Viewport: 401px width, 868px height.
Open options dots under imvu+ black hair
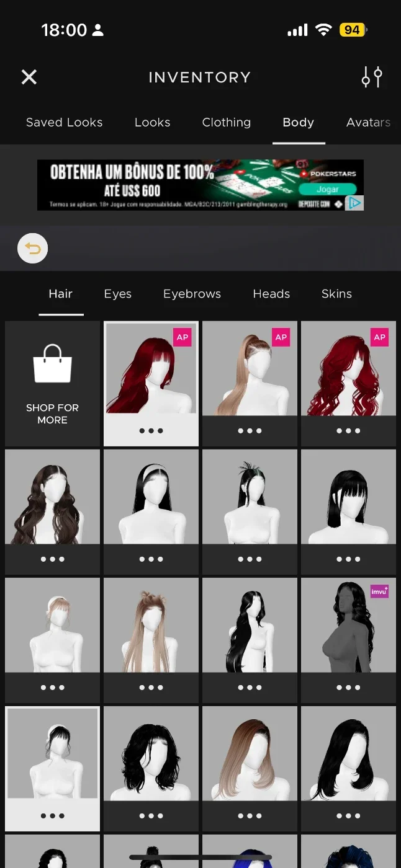click(x=348, y=688)
